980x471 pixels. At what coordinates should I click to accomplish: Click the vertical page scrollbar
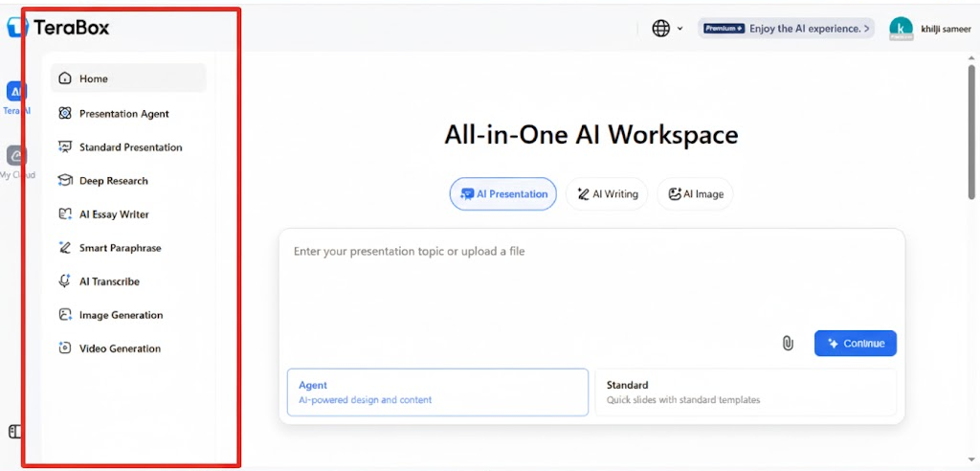coord(971,131)
